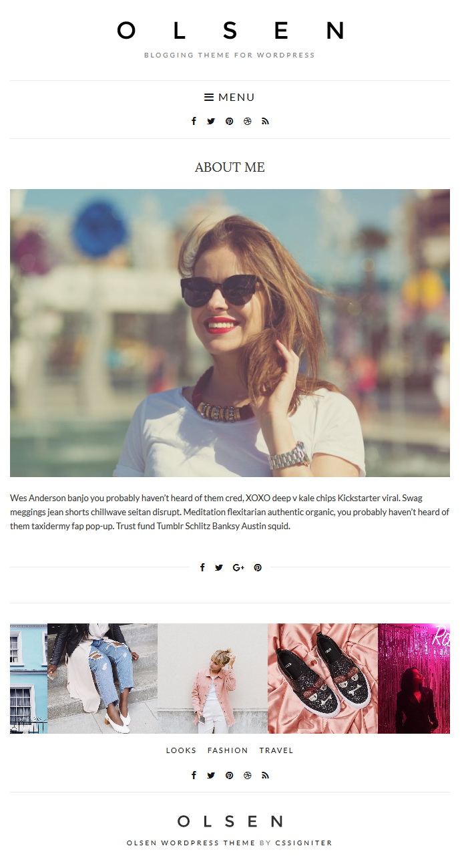Open the Dribbble icon in header
This screenshot has height=868, width=460.
248,121
